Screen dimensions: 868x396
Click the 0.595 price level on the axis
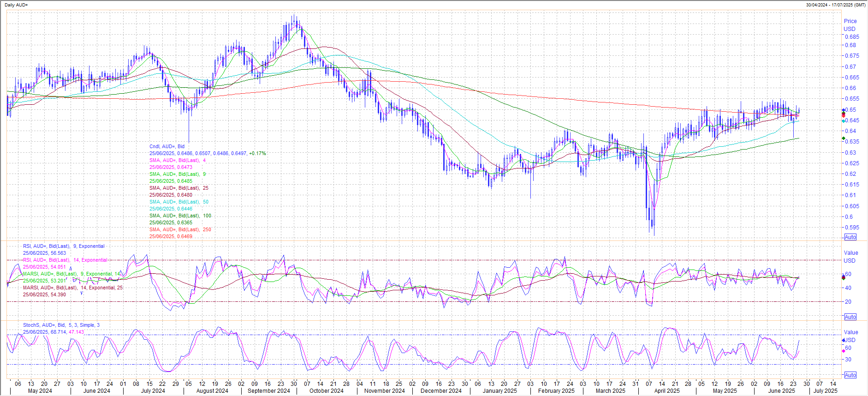pos(851,228)
